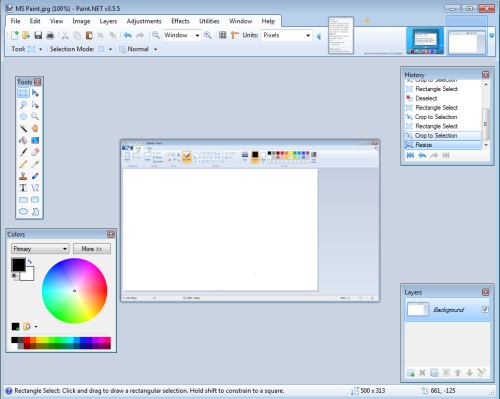Image resolution: width=500 pixels, height=399 pixels.
Task: Open the Edit menu
Action: (35, 21)
